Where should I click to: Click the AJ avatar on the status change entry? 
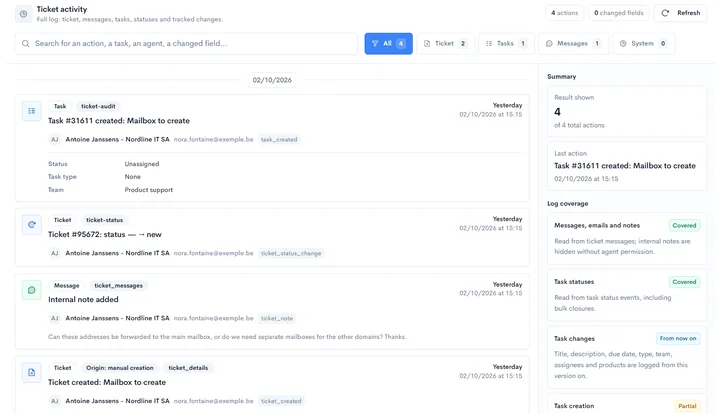(55, 253)
